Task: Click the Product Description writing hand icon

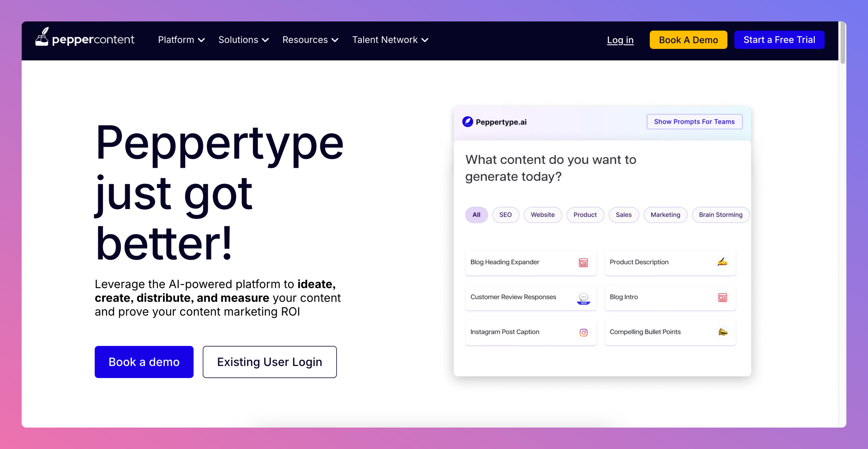Action: point(722,262)
